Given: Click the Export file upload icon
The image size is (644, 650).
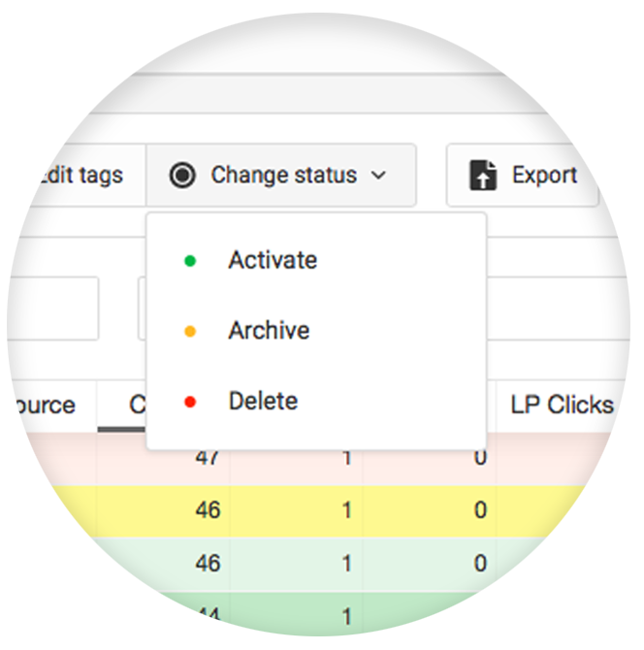Looking at the screenshot, I should tap(482, 176).
